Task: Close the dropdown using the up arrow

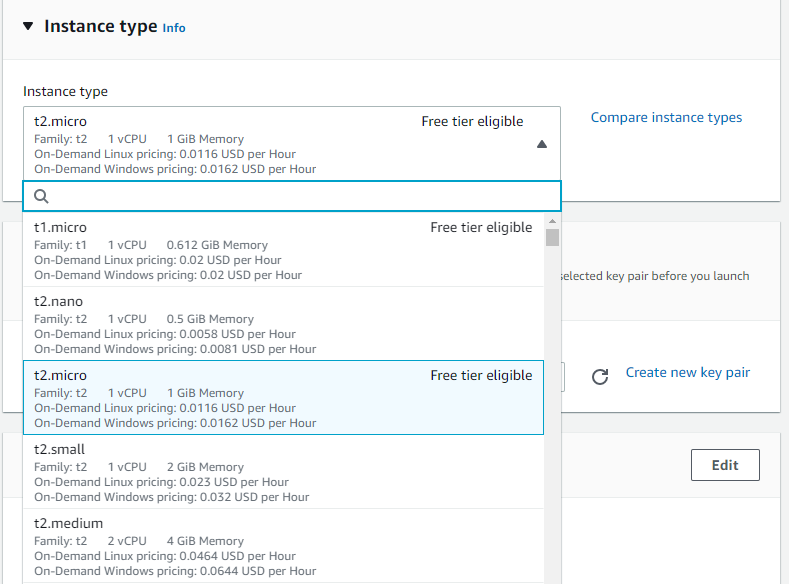Action: click(x=541, y=144)
